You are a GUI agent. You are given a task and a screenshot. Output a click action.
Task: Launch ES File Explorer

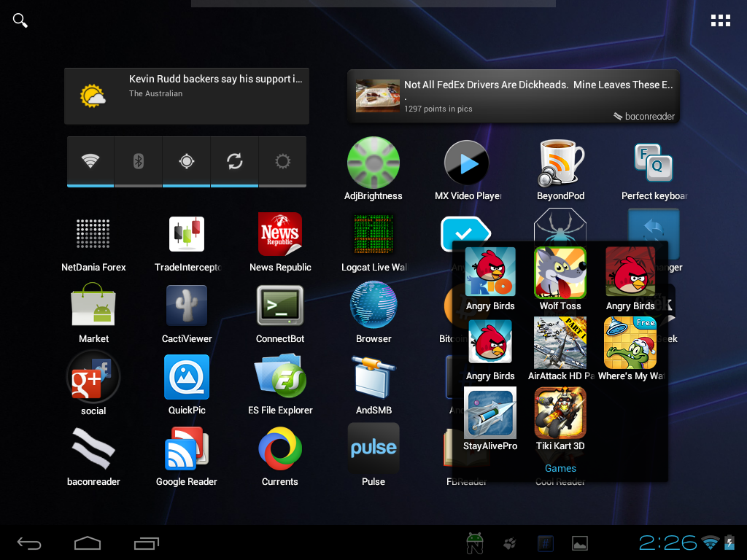point(280,378)
